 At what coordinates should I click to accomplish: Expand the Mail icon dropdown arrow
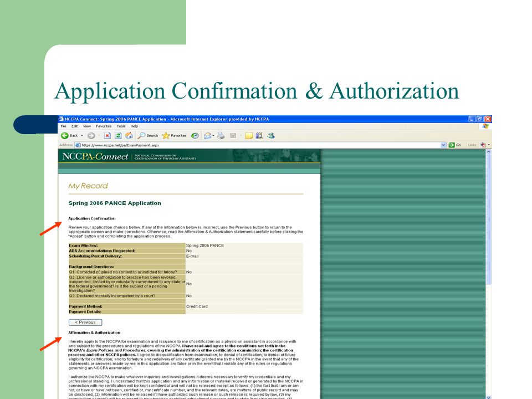[x=213, y=136]
